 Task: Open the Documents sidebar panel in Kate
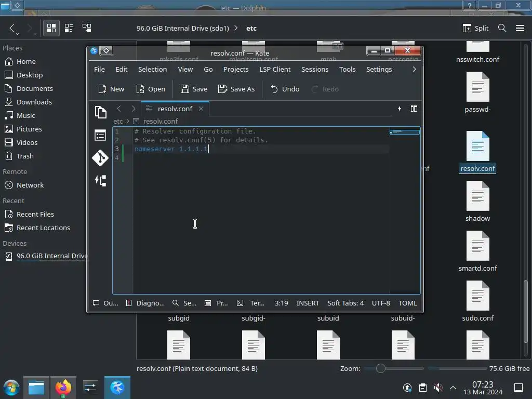coord(100,112)
